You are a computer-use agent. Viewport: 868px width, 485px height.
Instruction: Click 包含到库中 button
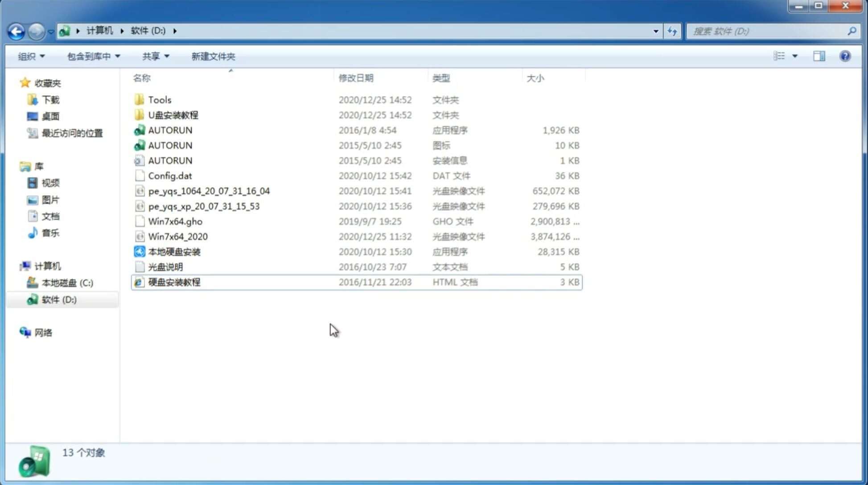[x=92, y=56]
